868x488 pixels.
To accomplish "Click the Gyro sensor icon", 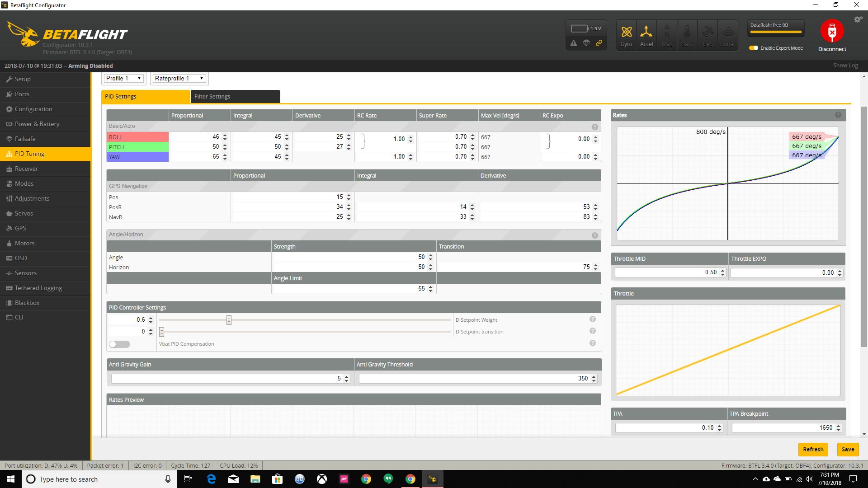I will pyautogui.click(x=626, y=35).
